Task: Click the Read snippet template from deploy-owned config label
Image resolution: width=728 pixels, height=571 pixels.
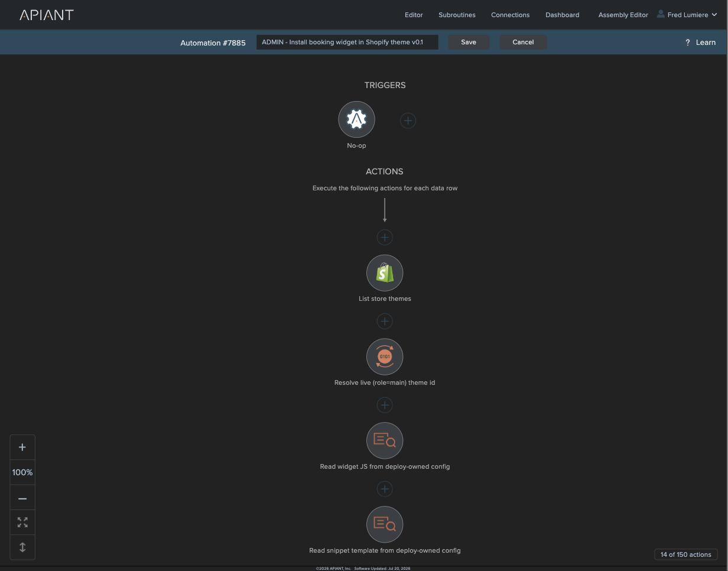Action: click(x=385, y=550)
